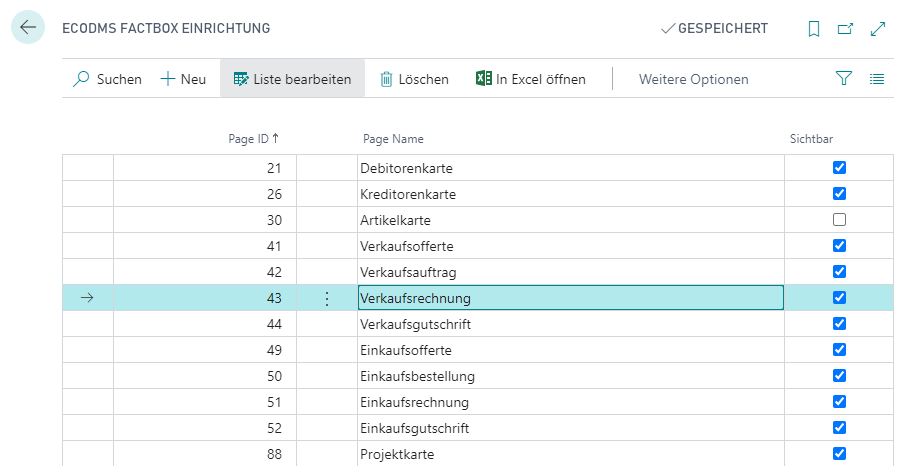Screen dimensions: 921x466
Task: Select the Projektkarte name cell
Action: point(570,454)
